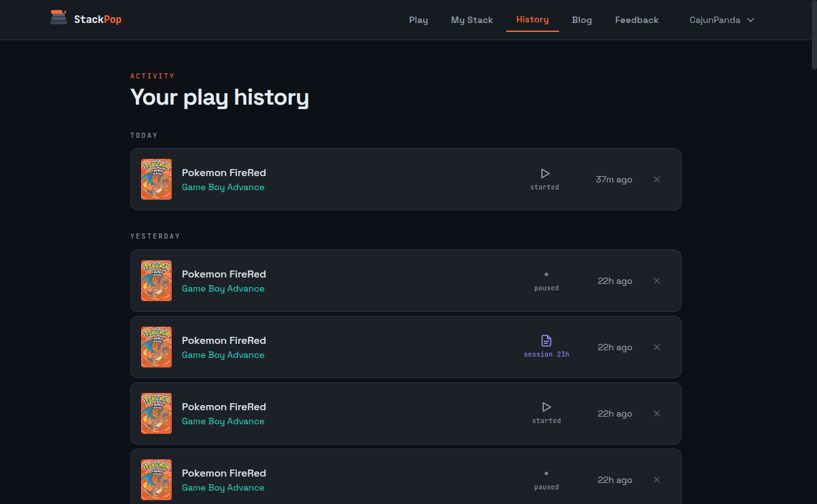Click the 37m ago timestamp
The image size is (817, 504).
coord(614,179)
